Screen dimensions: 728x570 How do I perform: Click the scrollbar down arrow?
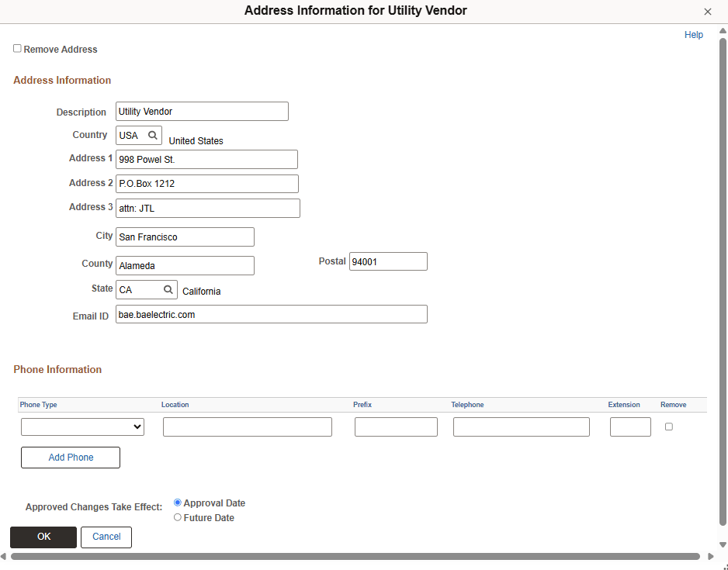pyautogui.click(x=723, y=544)
